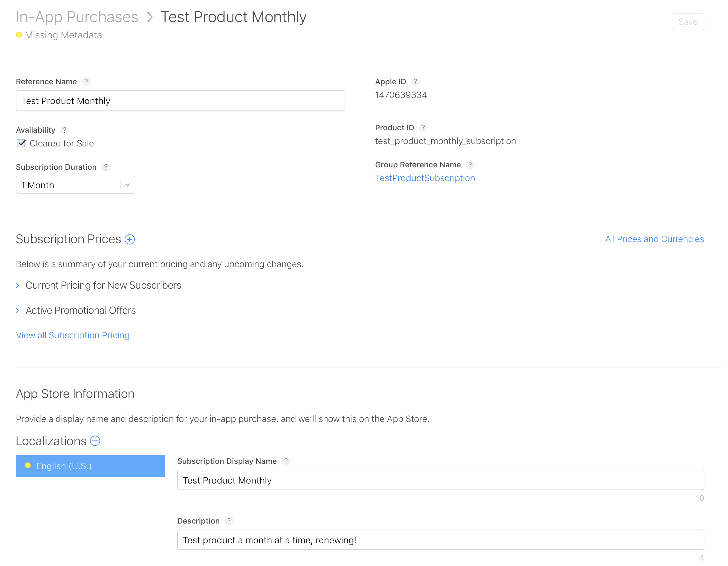Click the Reference Name help icon

[86, 82]
